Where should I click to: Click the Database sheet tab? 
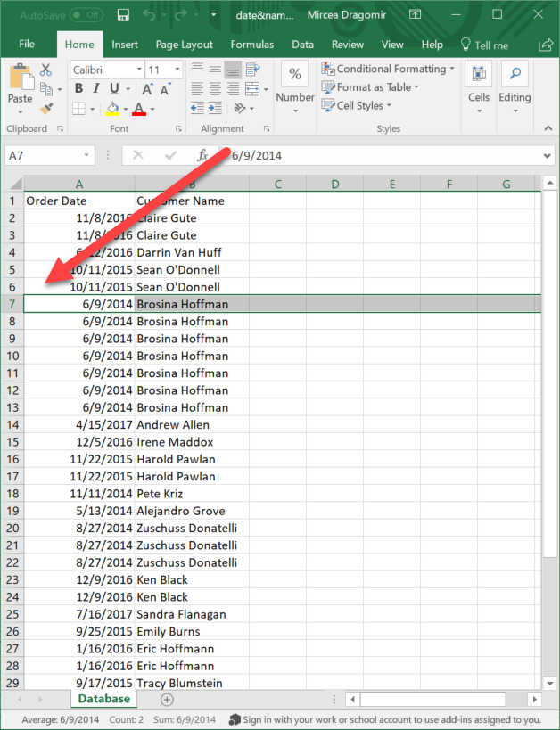tap(103, 699)
